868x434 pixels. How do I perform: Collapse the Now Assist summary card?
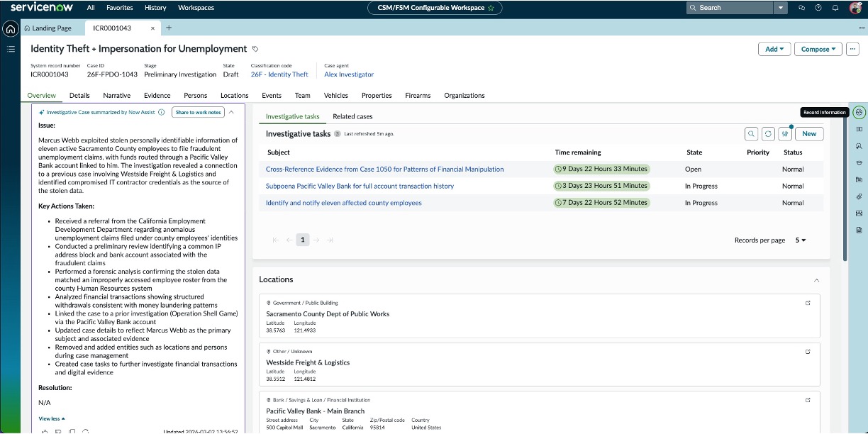pos(231,112)
